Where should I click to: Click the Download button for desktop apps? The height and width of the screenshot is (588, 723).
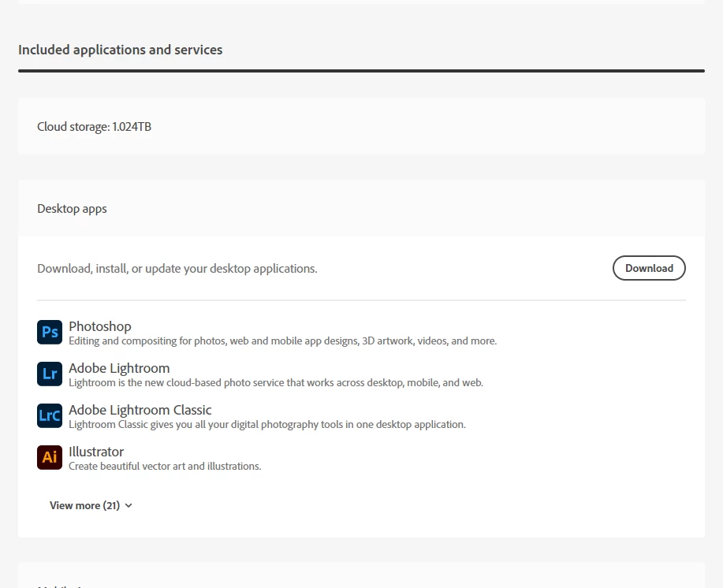point(649,268)
